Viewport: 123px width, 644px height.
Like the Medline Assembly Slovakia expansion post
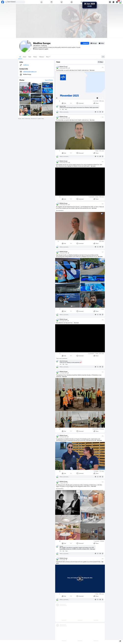pyautogui.click(x=64, y=431)
